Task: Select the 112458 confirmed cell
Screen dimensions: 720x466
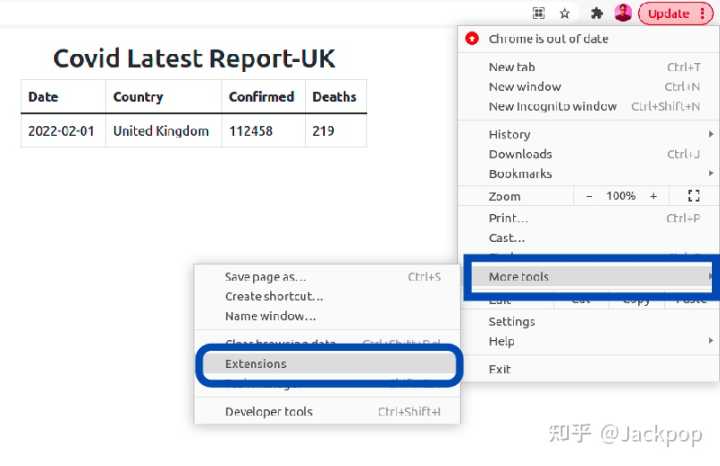Action: 263,131
